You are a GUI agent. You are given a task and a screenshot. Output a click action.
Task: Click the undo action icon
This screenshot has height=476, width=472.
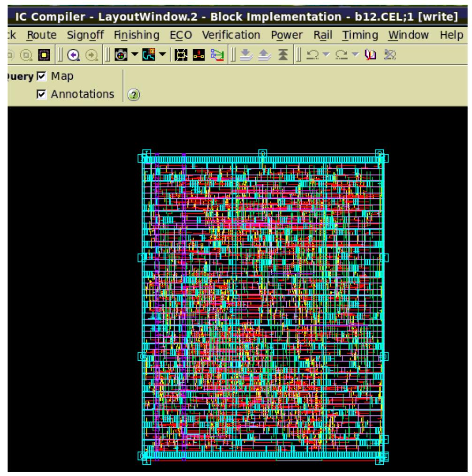313,54
